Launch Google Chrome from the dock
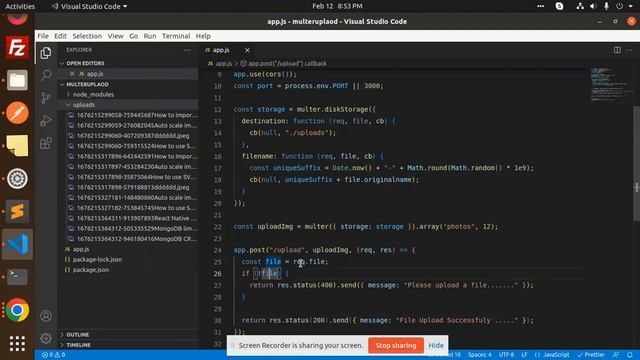Image resolution: width=640 pixels, height=360 pixels. pos(17,310)
